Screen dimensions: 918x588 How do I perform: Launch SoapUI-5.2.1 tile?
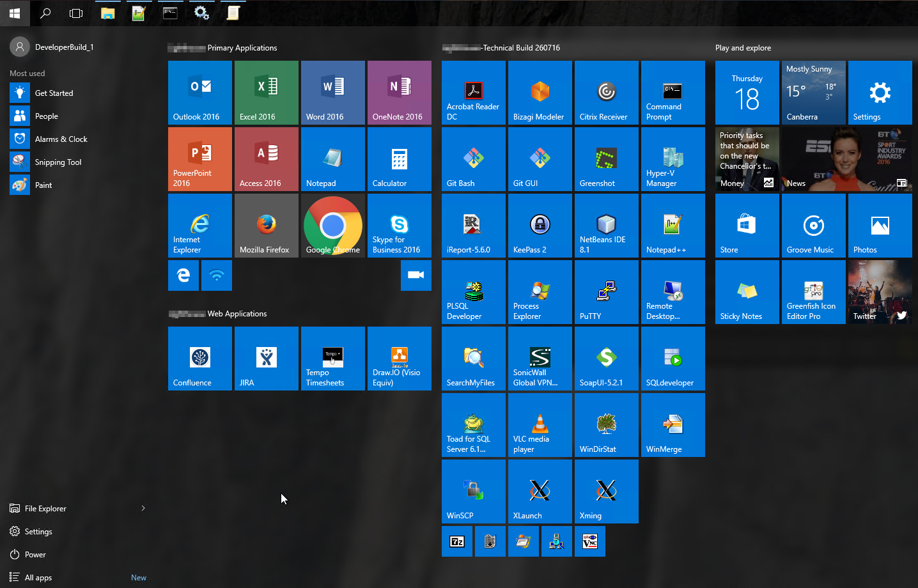[607, 359]
